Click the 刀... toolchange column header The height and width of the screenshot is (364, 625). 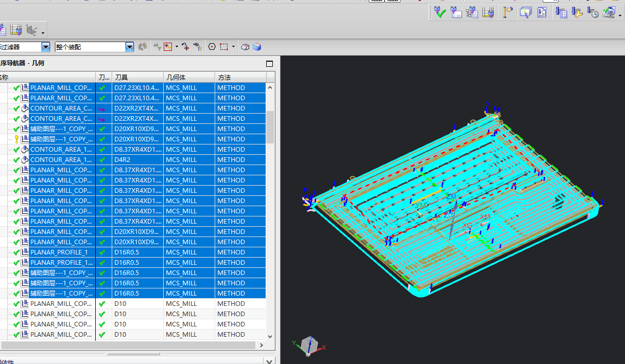[104, 77]
